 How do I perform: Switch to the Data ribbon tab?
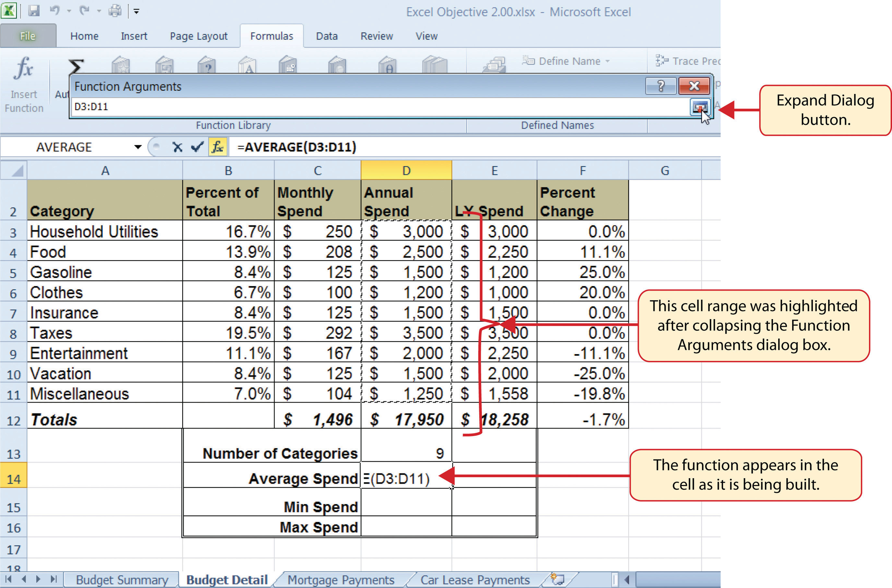pos(327,36)
